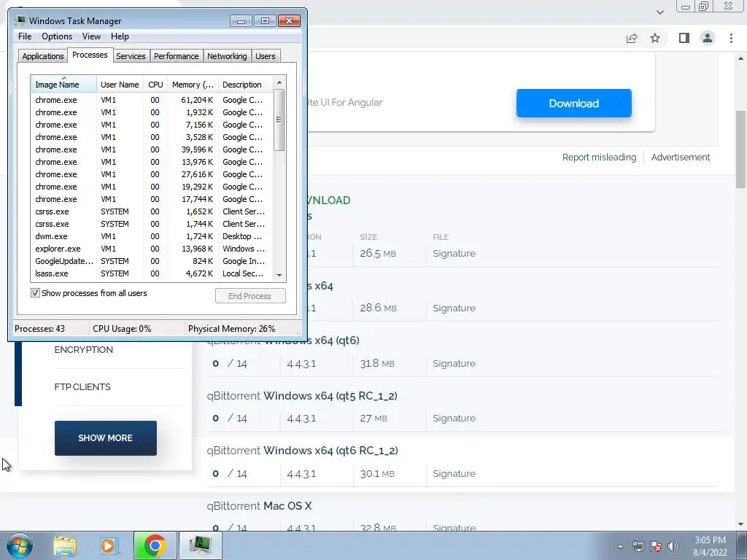Open qBittorrent Windows x64 (qt6 RC_1_2) download
The image size is (747, 560).
[302, 451]
